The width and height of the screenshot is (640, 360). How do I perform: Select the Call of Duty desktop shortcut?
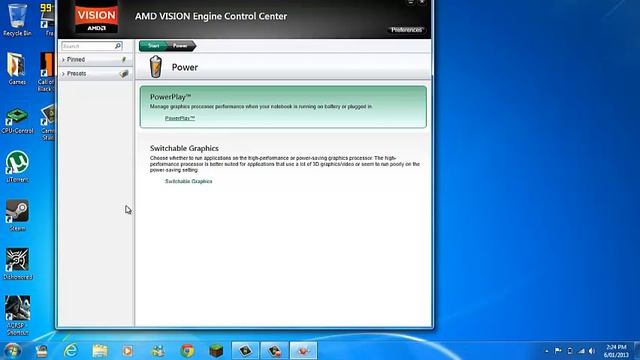tap(47, 72)
